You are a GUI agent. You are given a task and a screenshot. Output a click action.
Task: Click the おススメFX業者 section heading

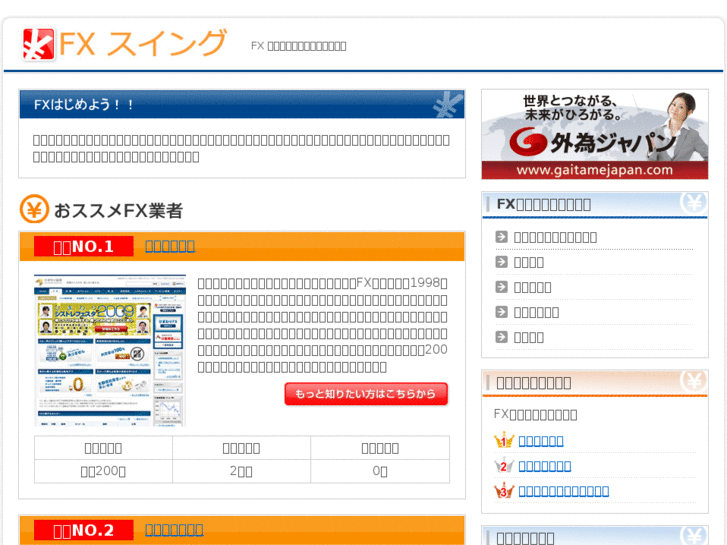pyautogui.click(x=118, y=211)
